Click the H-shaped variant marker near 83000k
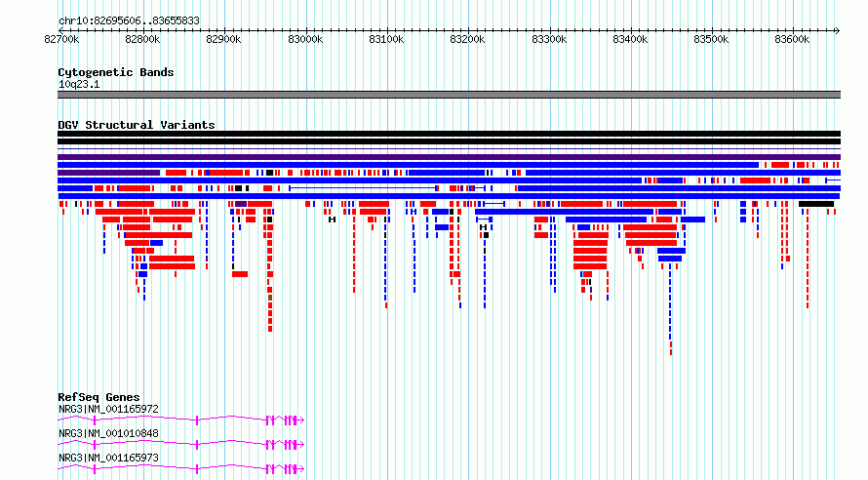868x480 pixels. click(x=333, y=220)
